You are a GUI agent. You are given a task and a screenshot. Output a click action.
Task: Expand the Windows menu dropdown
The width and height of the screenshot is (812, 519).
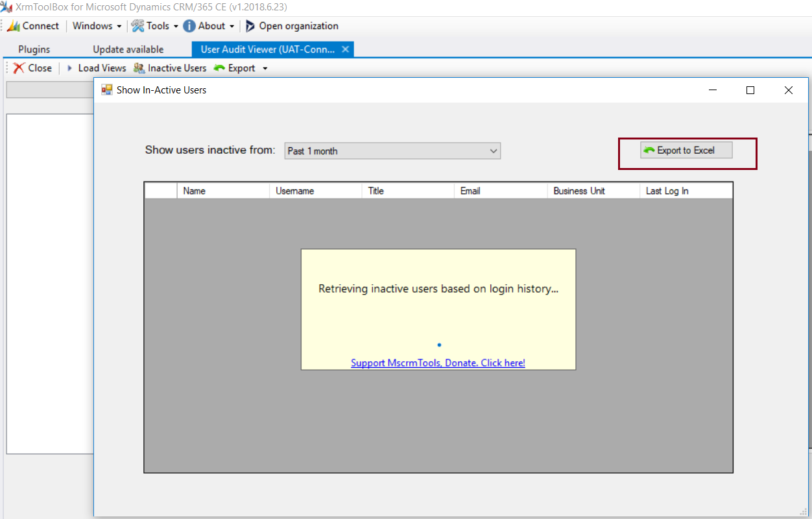click(x=119, y=26)
